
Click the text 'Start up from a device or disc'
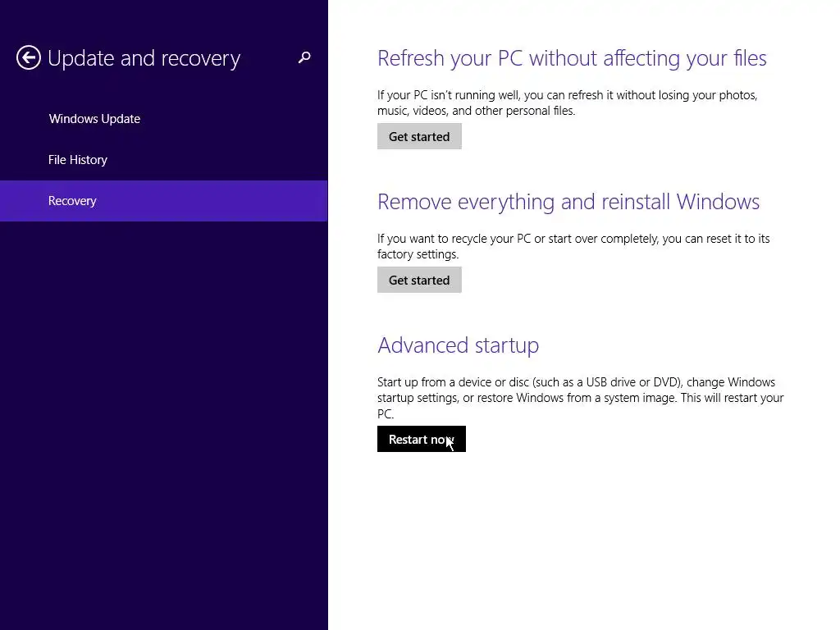pos(453,382)
